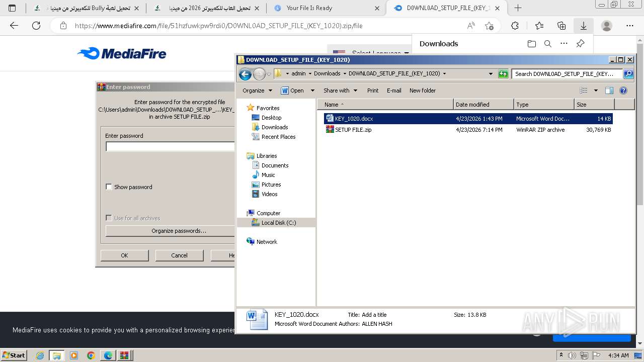Image resolution: width=644 pixels, height=362 pixels.
Task: Select SETUP FILE.zip file
Action: pos(468,130)
